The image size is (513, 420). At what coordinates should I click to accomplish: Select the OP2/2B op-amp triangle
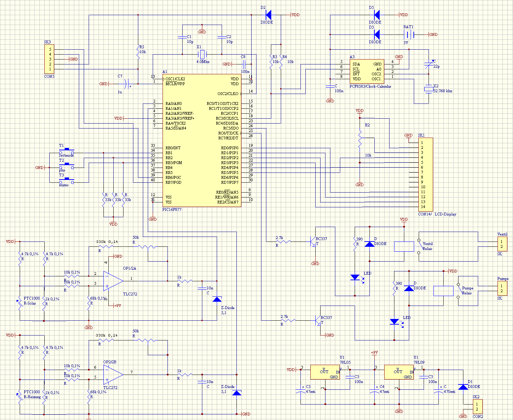click(113, 375)
